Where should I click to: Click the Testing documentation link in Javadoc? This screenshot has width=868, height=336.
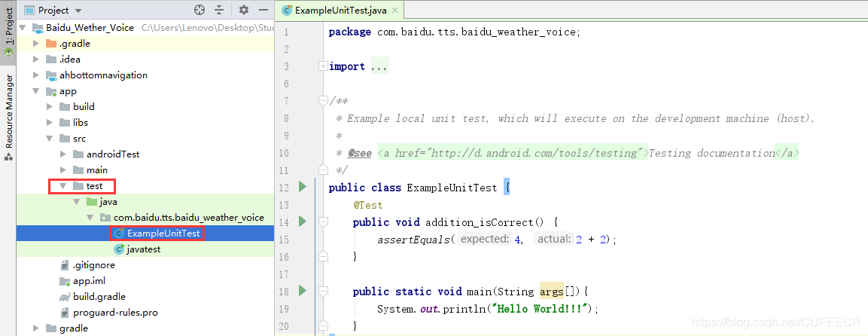(711, 153)
